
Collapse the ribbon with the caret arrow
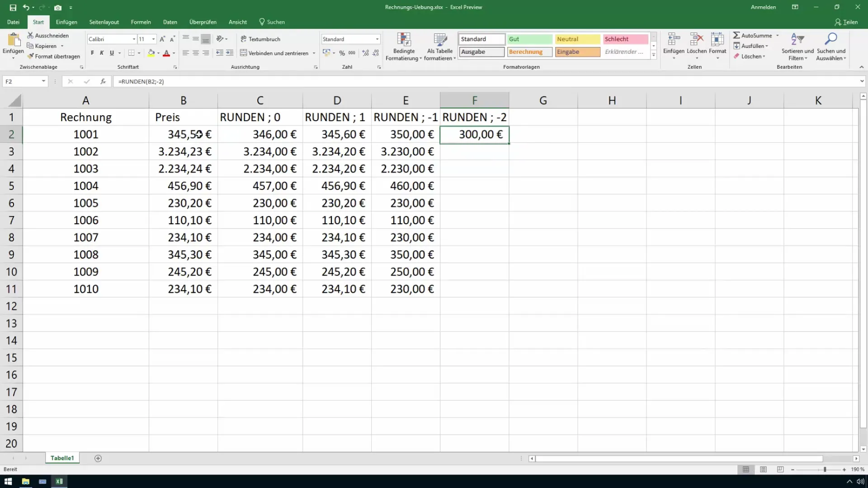862,67
